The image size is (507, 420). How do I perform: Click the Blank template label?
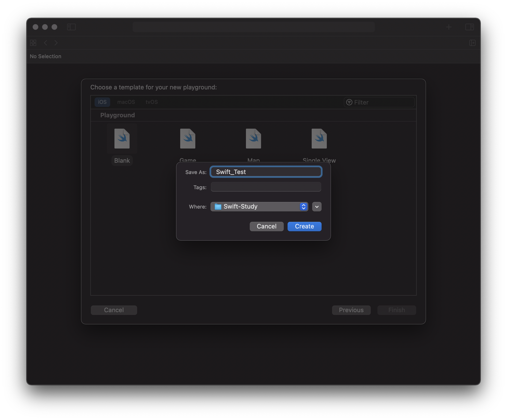coord(122,161)
